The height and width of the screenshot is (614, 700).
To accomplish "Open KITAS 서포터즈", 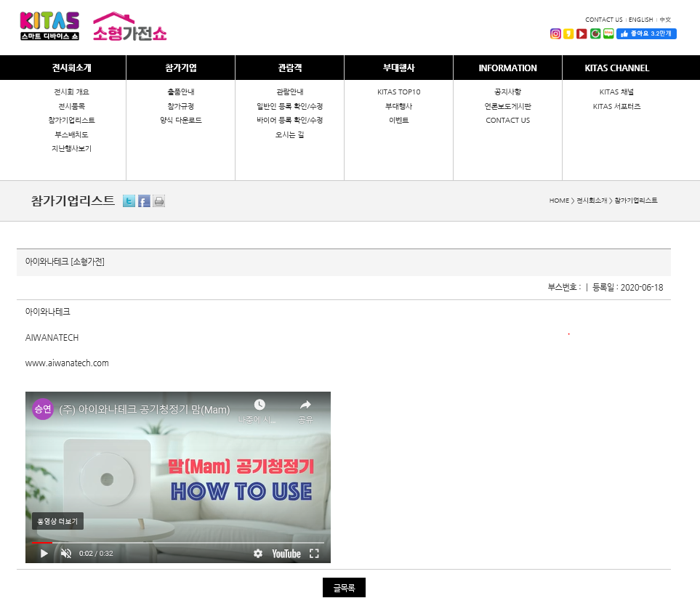I will (616, 106).
